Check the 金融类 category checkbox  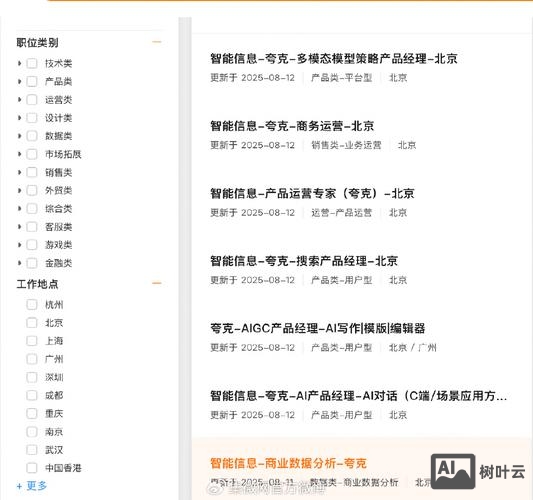tap(32, 263)
